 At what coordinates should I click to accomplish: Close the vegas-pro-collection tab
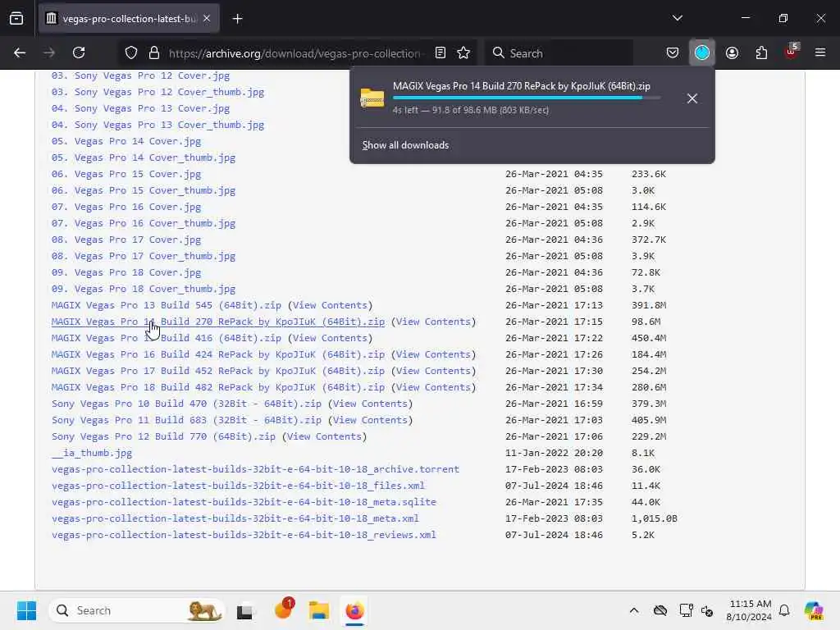(x=207, y=18)
